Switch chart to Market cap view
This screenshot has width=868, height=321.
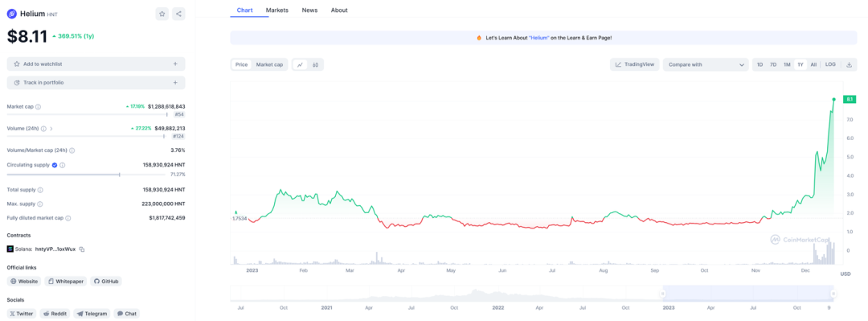(269, 65)
